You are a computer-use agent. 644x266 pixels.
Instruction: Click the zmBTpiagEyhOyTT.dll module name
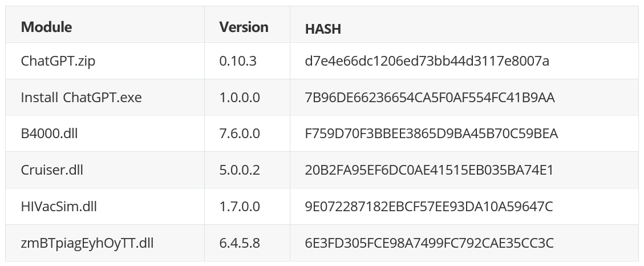[x=87, y=243]
